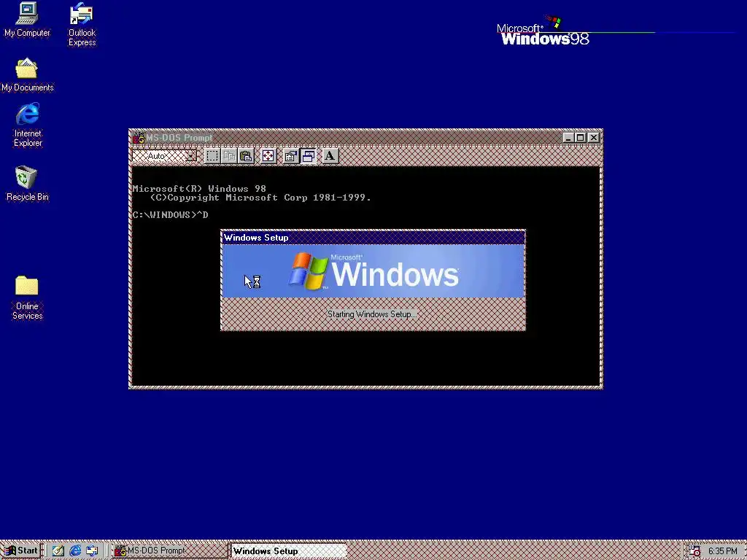Launch Outlook Express from Quick Launch
This screenshot has width=747, height=560.
pyautogui.click(x=92, y=551)
